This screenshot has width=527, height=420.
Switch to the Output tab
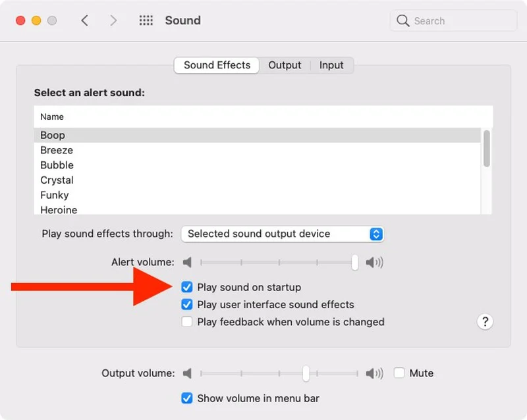pos(285,65)
